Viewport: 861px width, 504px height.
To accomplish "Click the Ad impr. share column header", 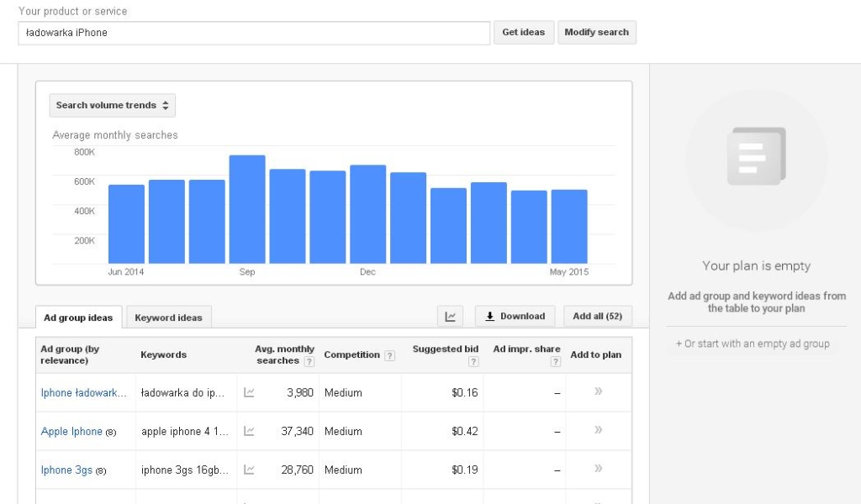I will (526, 349).
